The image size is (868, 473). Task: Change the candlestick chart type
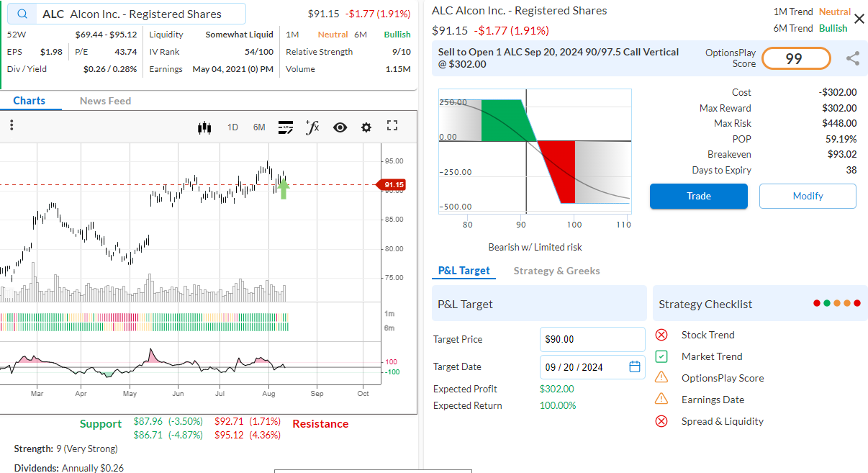click(204, 127)
